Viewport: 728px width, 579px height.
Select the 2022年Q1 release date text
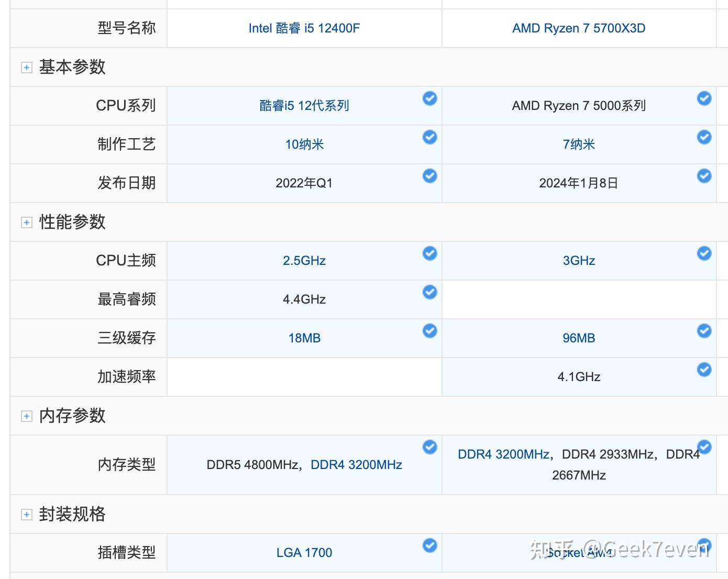coord(304,183)
